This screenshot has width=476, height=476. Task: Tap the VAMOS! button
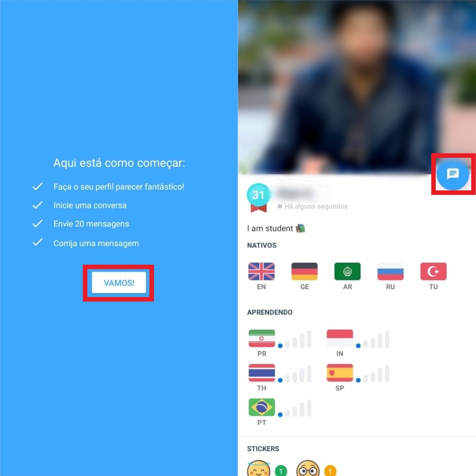point(119,283)
